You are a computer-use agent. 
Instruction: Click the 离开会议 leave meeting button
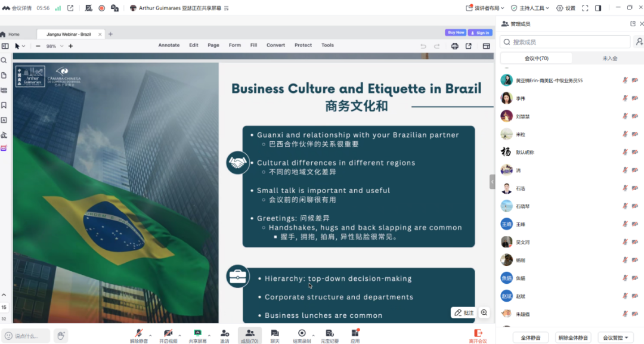(x=478, y=336)
